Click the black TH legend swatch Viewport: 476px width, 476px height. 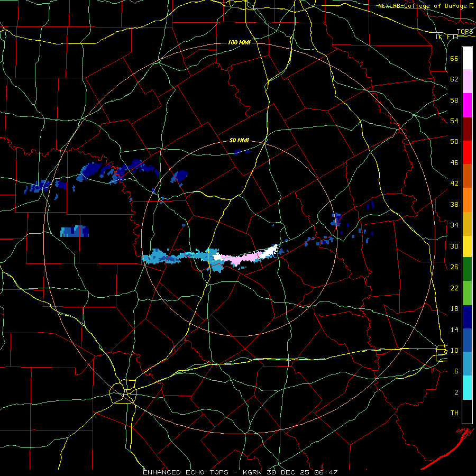click(467, 411)
